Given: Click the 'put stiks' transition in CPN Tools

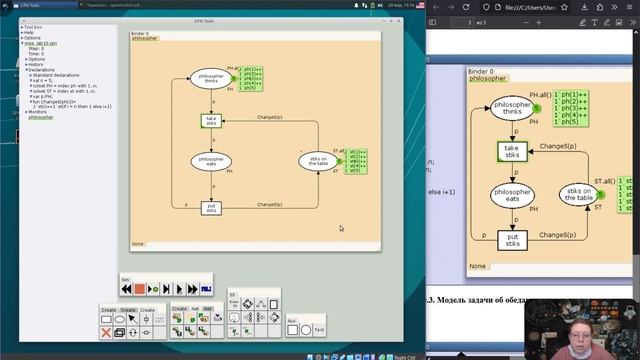Looking at the screenshot, I should click(x=211, y=208).
